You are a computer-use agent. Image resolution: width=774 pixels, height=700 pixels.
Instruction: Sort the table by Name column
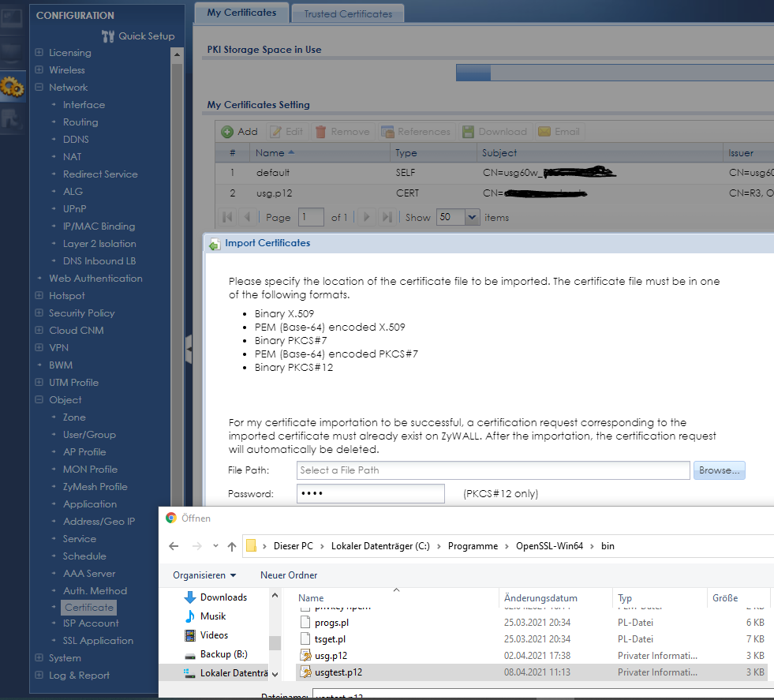tap(271, 153)
